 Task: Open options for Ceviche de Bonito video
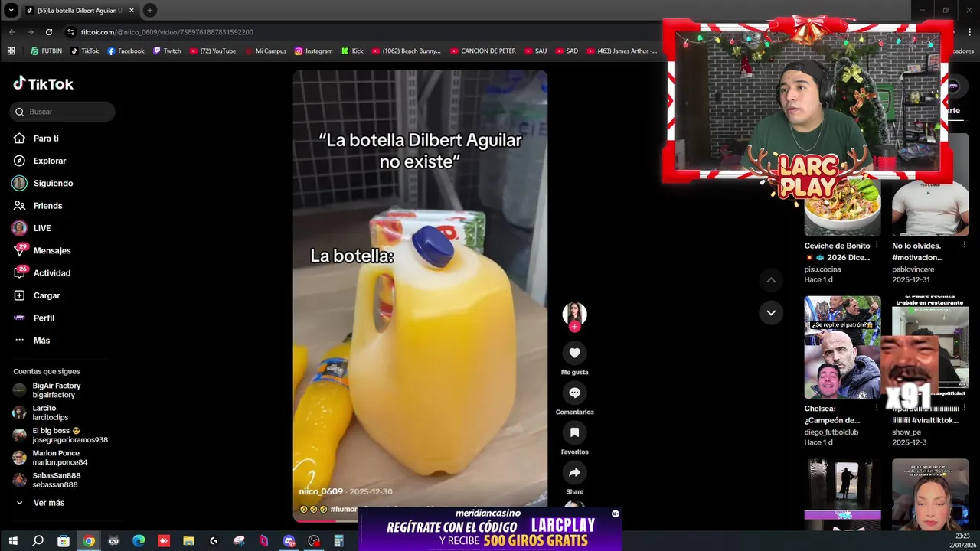click(877, 246)
